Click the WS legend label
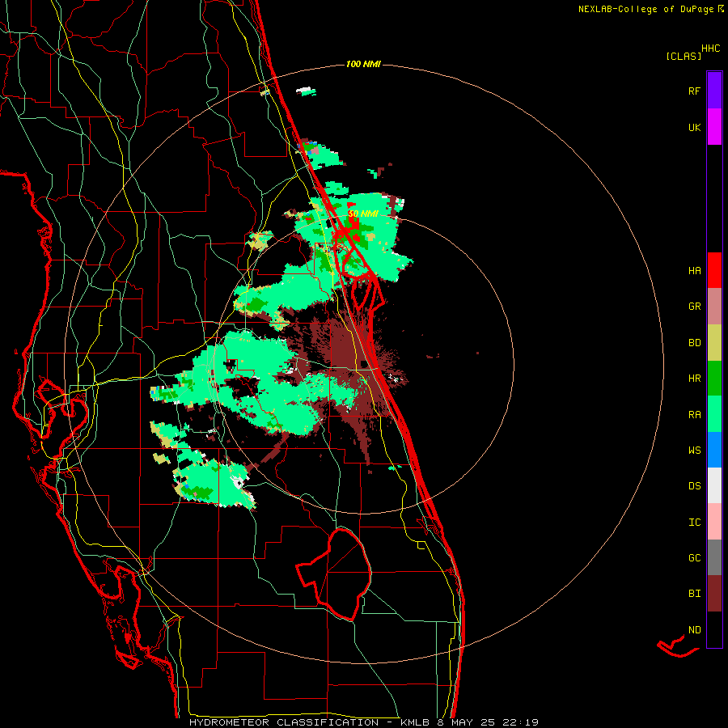This screenshot has height=728, width=728. [695, 451]
